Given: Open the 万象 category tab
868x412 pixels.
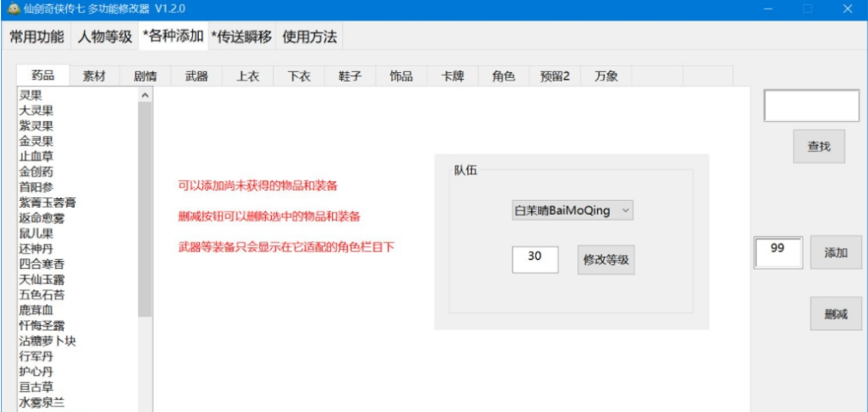Looking at the screenshot, I should click(606, 76).
